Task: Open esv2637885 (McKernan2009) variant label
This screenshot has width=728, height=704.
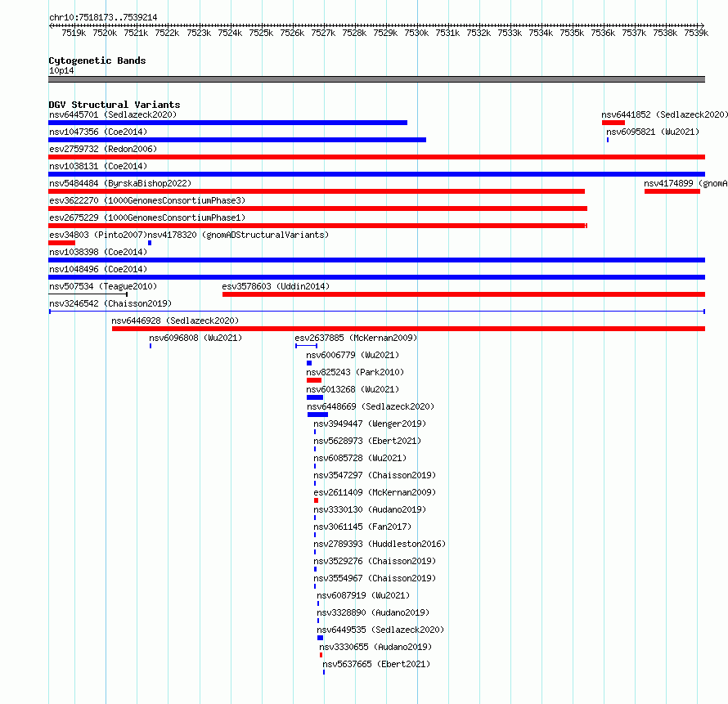Action: (x=356, y=338)
